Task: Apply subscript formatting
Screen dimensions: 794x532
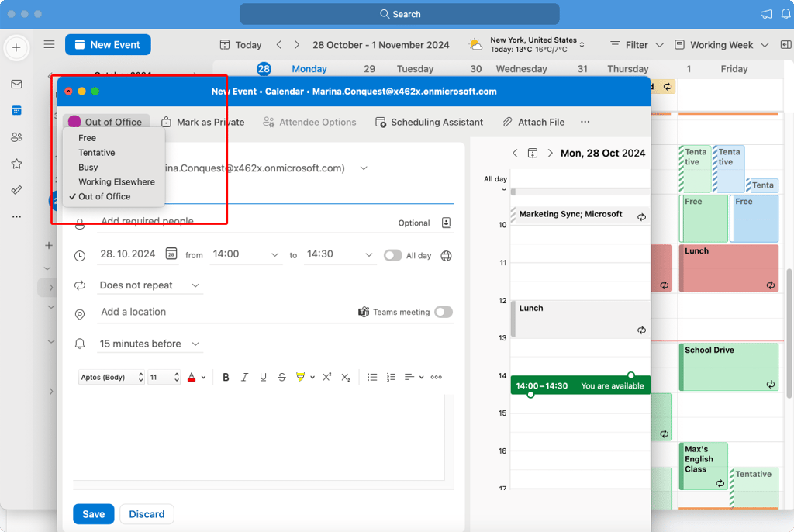Action: [346, 377]
